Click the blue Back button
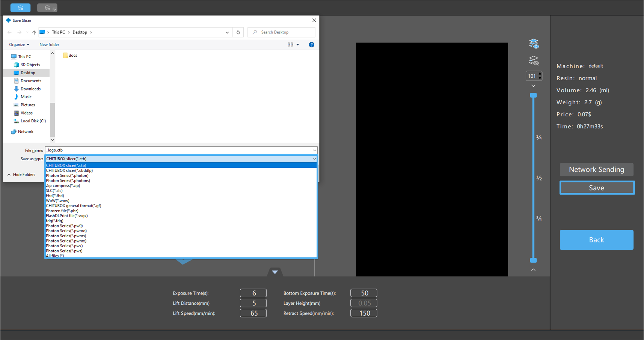Viewport: 644px width, 340px height. [x=596, y=240]
